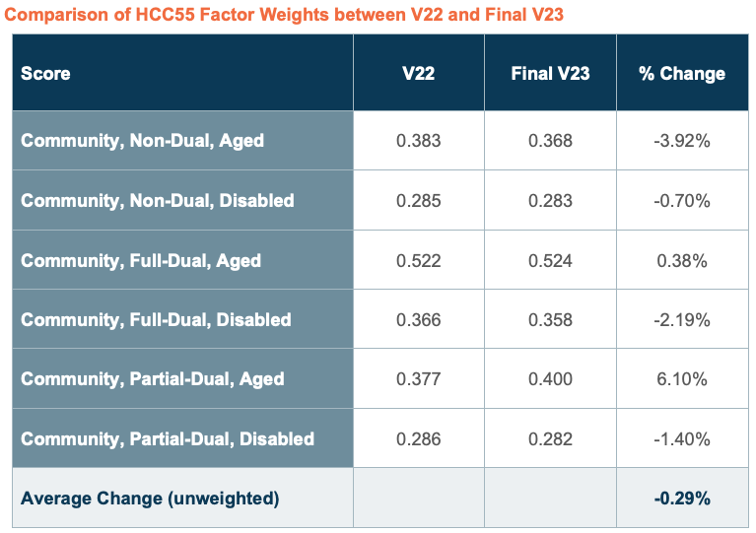756x533 pixels.
Task: Click the % Change column header
Action: tap(681, 74)
